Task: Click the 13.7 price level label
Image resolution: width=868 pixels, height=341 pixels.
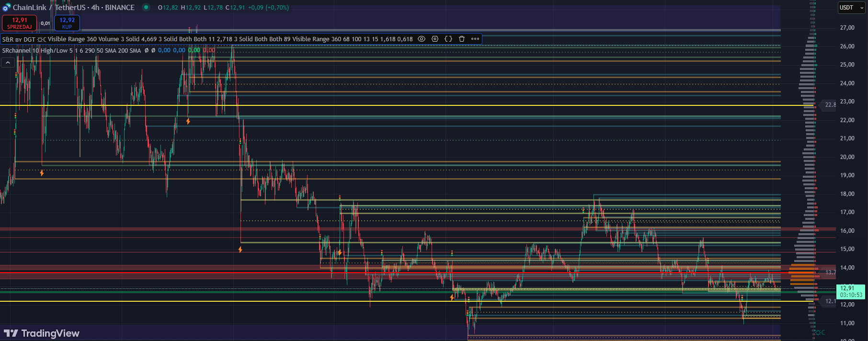Action: (830, 273)
